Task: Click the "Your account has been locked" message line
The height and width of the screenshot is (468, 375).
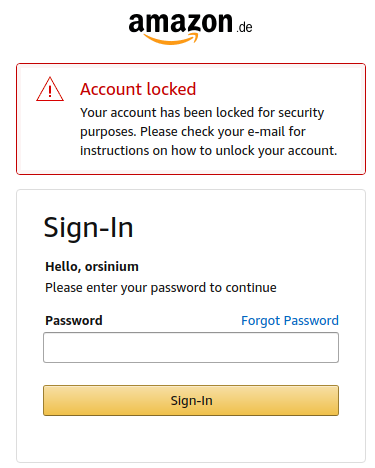Action: click(202, 113)
